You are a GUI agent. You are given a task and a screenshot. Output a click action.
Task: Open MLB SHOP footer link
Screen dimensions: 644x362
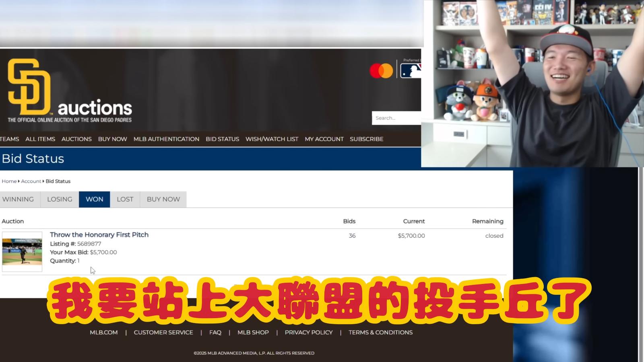click(253, 332)
